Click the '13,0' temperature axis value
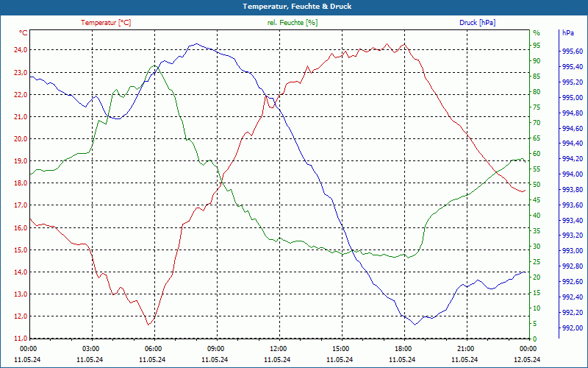This screenshot has width=588, height=368. point(21,294)
